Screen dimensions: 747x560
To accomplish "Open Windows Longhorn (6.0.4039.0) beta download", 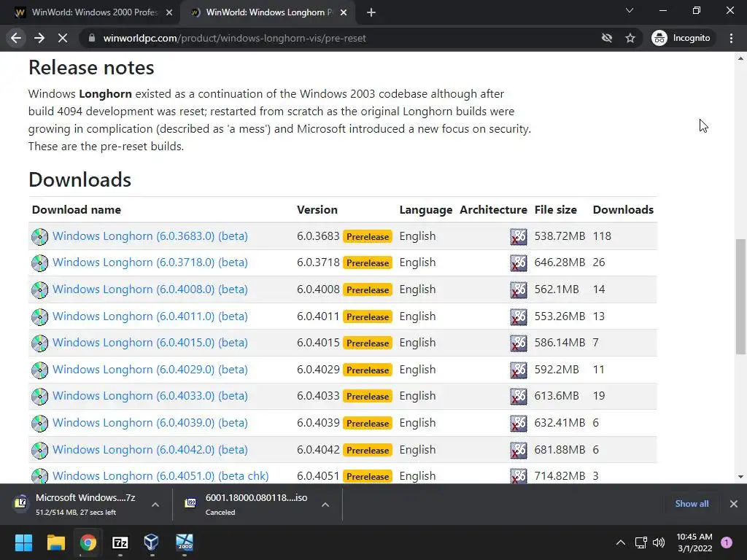I will pyautogui.click(x=150, y=423).
